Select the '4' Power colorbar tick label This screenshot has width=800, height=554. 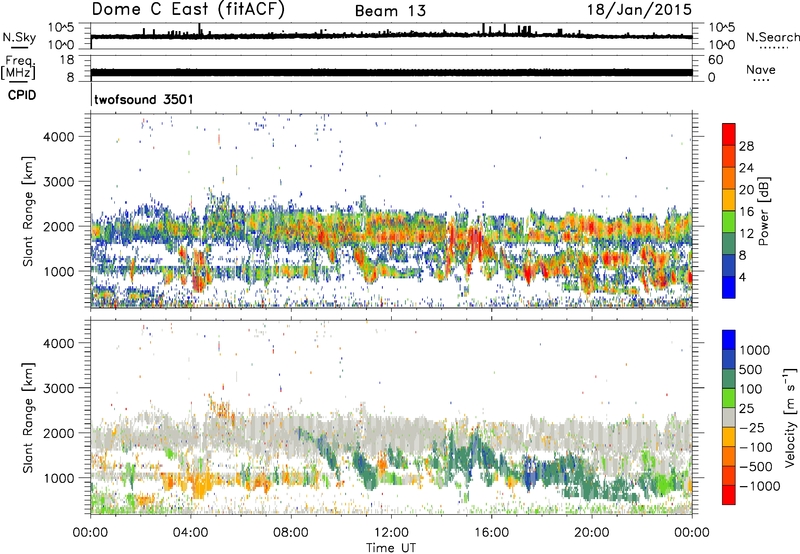[742, 277]
